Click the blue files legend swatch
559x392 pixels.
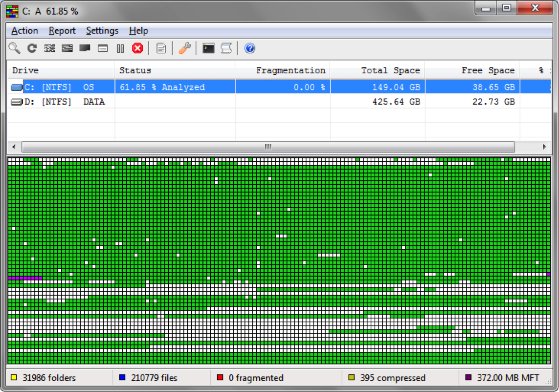pos(122,378)
